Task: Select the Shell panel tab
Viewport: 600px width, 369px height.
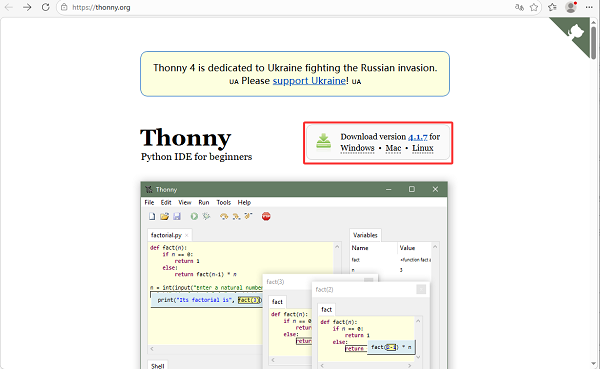Action: [x=158, y=366]
